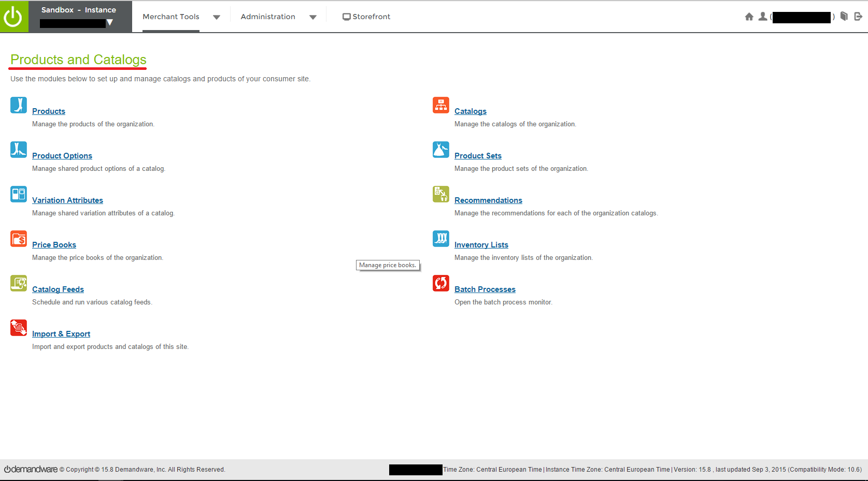The image size is (868, 481).
Task: Open the Batch Processes link
Action: [485, 289]
